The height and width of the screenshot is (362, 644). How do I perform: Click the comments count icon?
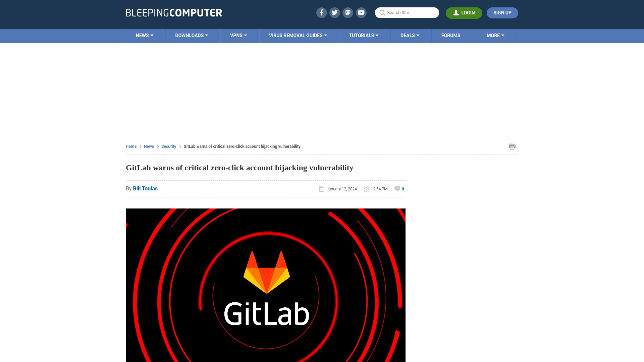tap(397, 189)
